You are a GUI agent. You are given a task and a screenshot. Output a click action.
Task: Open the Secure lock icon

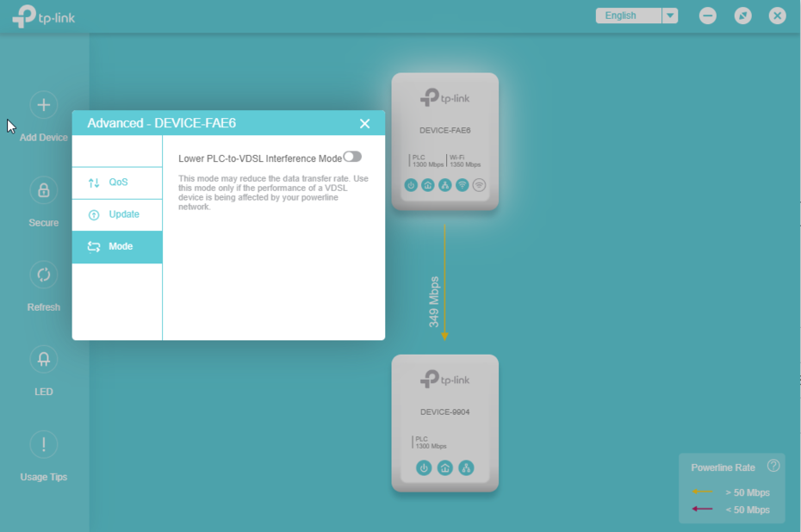pos(43,190)
